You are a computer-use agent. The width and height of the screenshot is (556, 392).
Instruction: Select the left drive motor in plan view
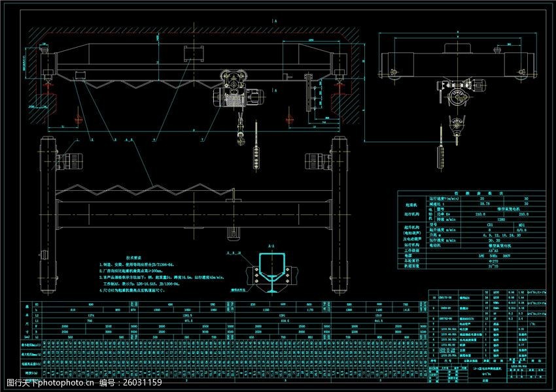coord(71,161)
